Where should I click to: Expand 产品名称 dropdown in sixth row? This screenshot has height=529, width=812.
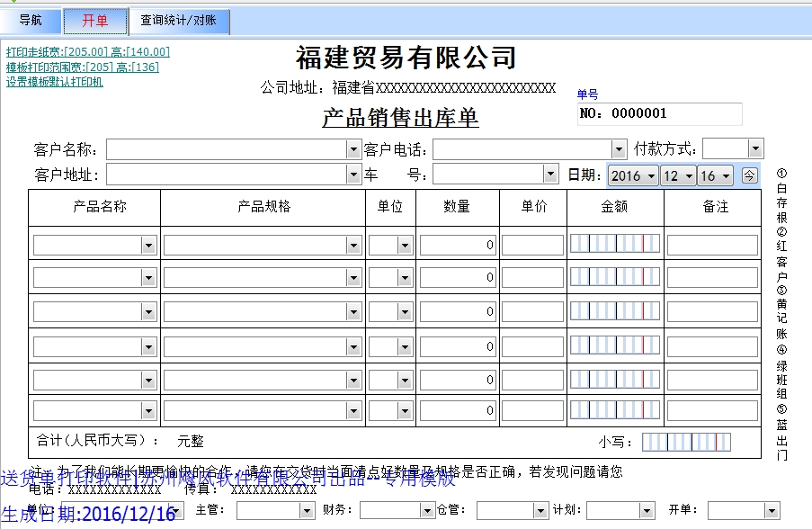(x=148, y=411)
